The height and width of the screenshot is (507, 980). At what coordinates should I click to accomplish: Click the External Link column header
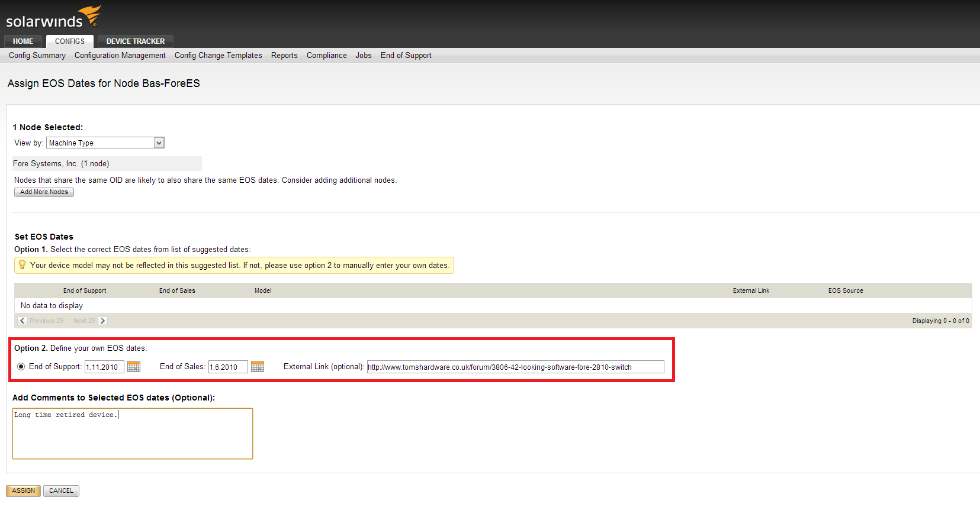(751, 290)
